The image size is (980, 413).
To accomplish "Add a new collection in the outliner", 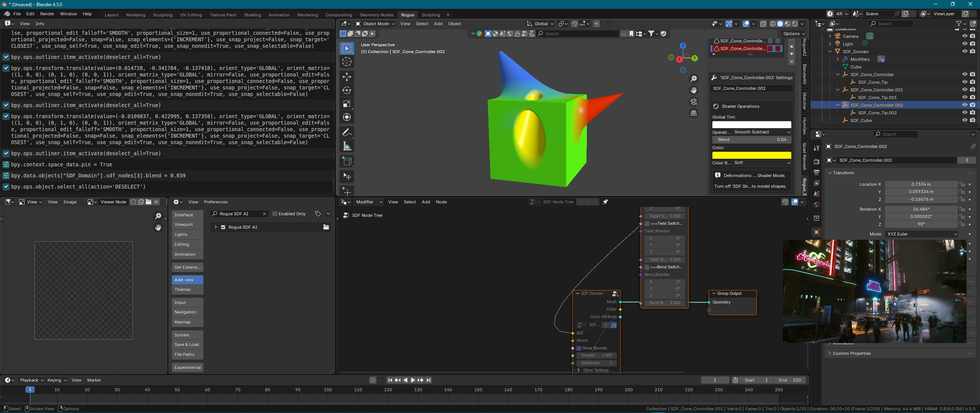I will (973, 24).
